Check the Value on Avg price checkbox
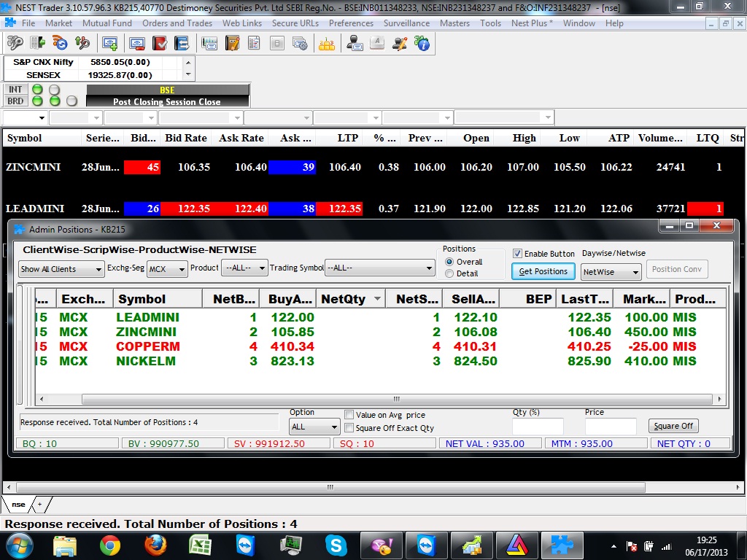The height and width of the screenshot is (560, 747). pos(349,415)
